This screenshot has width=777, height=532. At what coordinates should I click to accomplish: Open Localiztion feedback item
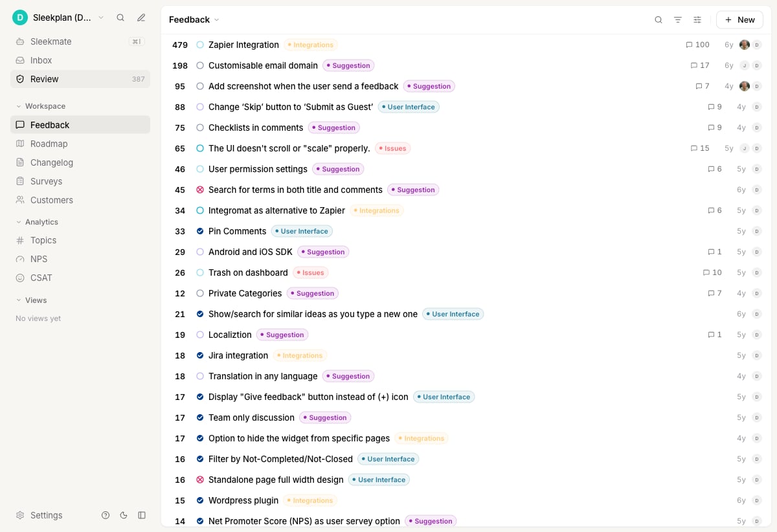[x=230, y=335]
